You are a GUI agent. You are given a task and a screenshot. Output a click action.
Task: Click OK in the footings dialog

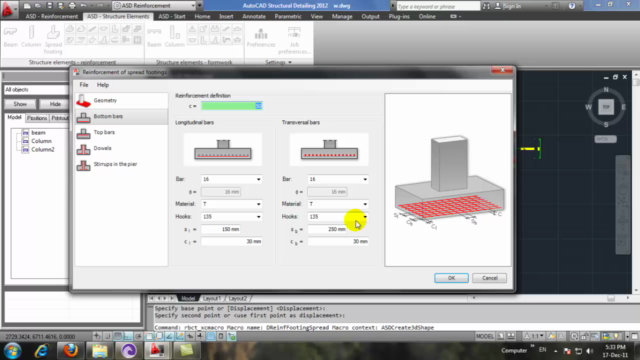pyautogui.click(x=451, y=278)
